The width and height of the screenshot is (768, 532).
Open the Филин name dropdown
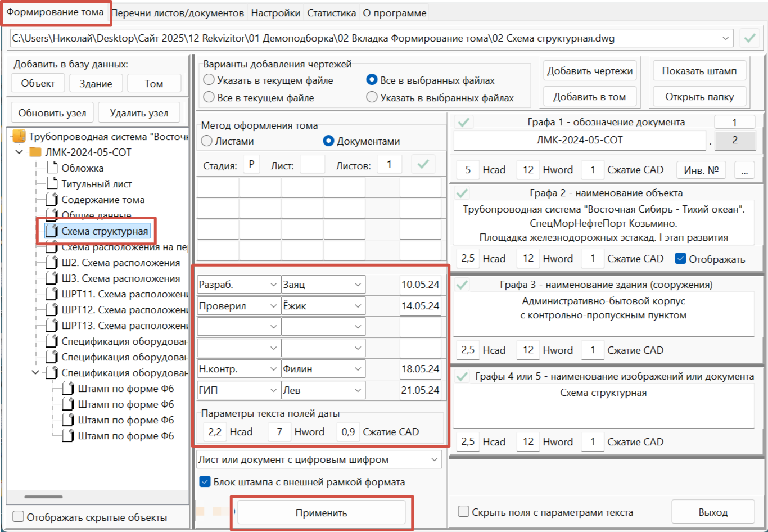coord(358,369)
